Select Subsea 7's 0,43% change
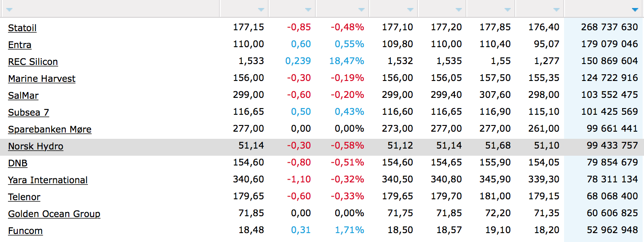This screenshot has height=242, width=644. (350, 112)
